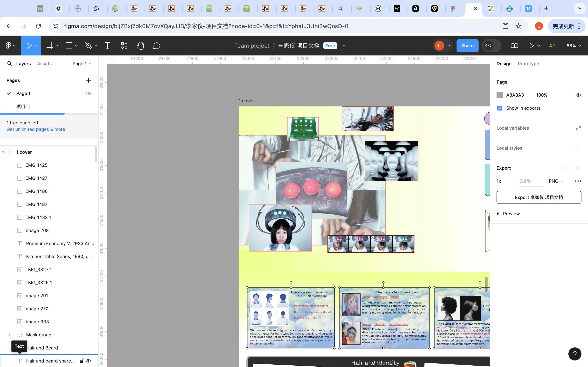Click the Present play icon

coord(531,46)
